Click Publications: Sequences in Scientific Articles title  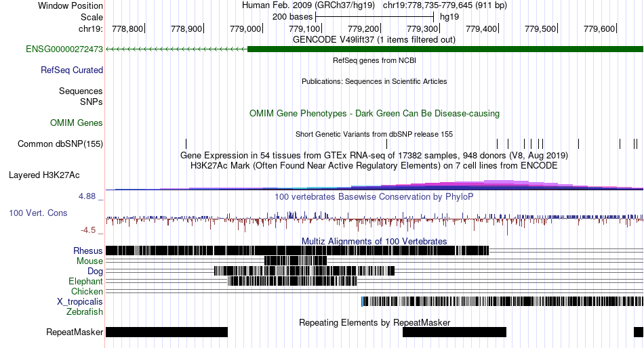click(374, 81)
